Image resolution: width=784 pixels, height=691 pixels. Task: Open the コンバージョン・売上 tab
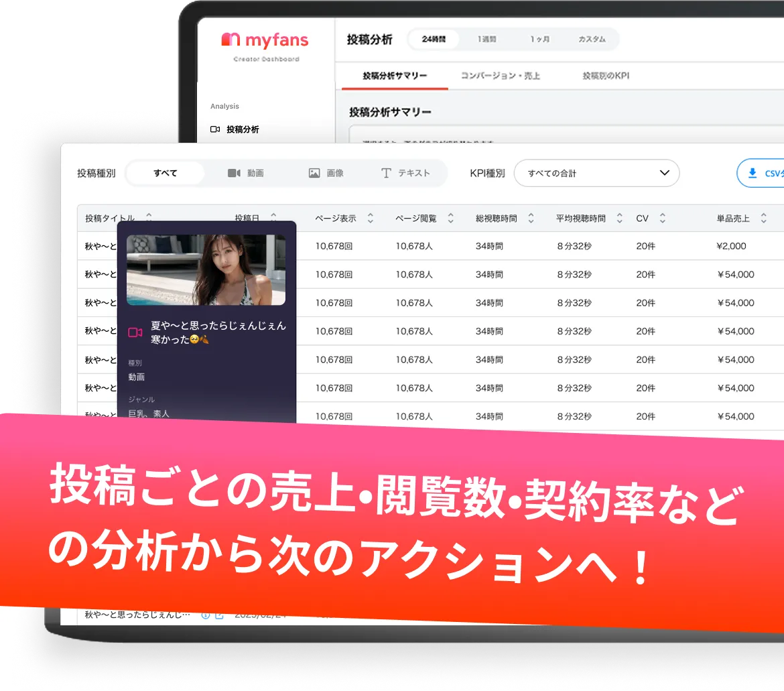point(500,76)
